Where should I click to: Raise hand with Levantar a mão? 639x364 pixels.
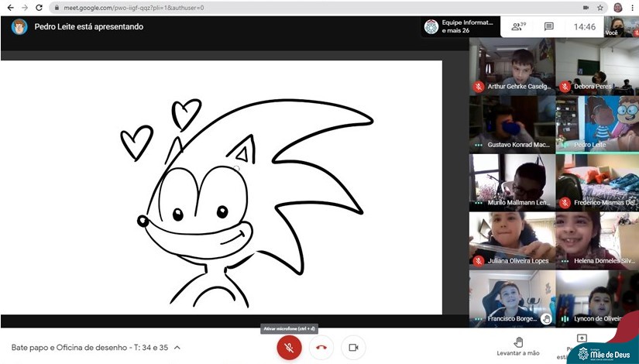pyautogui.click(x=519, y=345)
